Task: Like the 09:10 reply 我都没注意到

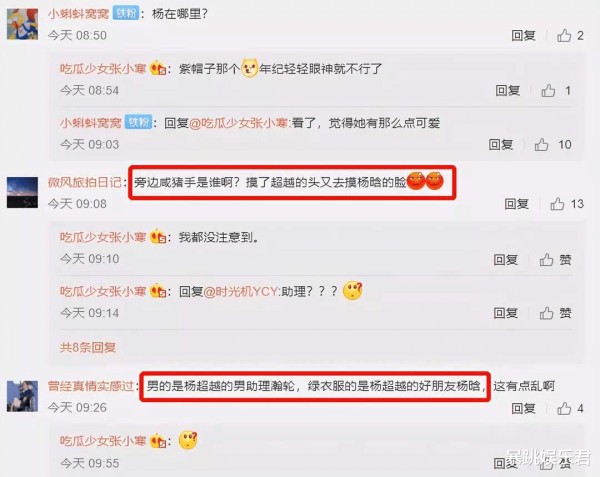Action: [x=546, y=260]
